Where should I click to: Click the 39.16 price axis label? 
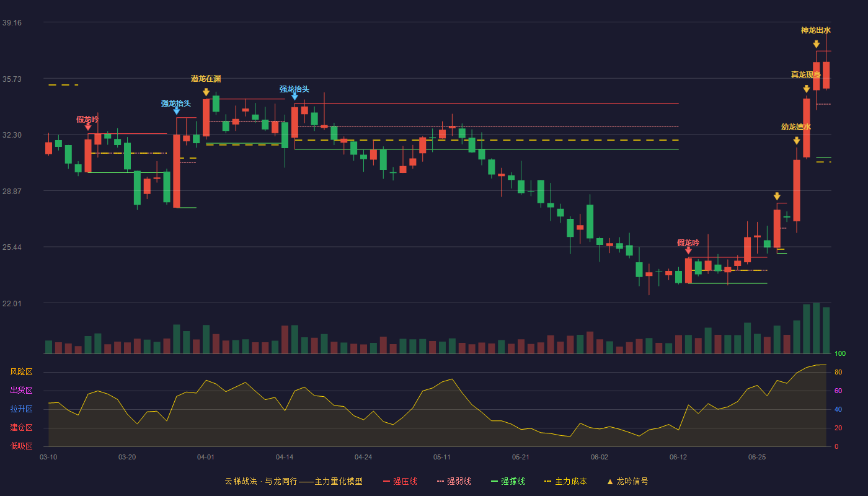coord(12,23)
